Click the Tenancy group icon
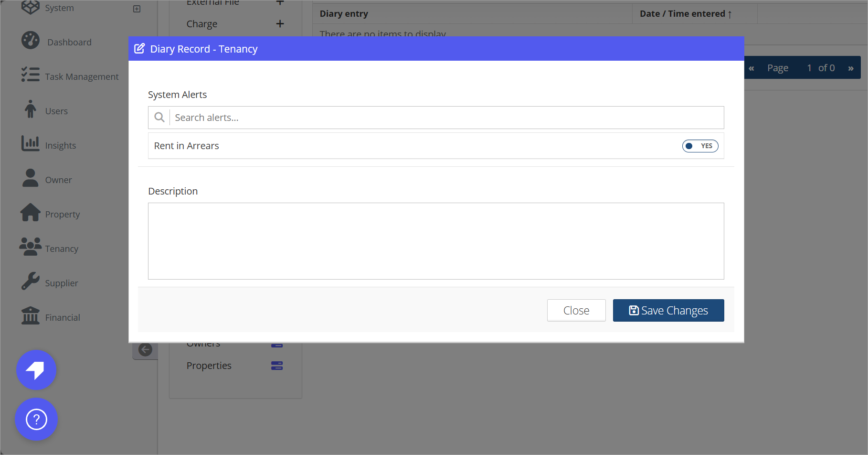 click(x=31, y=247)
